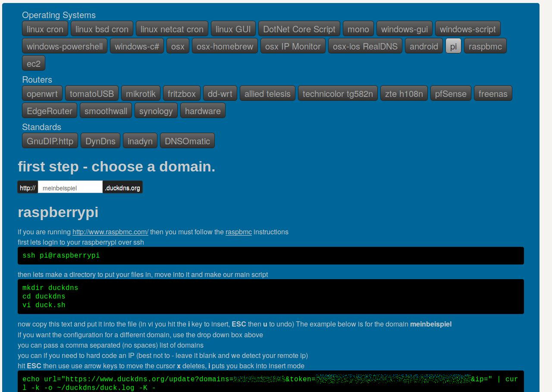Follow the http://www.raspbmc.com/ link
Screen dimensions: 552x392
pyautogui.click(x=110, y=232)
